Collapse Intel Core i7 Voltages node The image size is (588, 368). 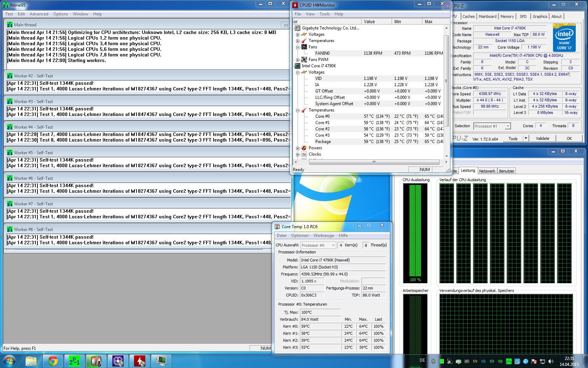click(x=297, y=72)
